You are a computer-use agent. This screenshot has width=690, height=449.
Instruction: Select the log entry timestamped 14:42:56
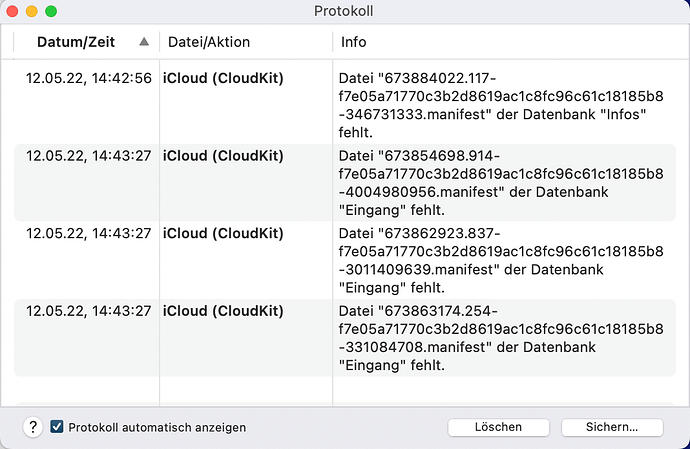click(89, 78)
